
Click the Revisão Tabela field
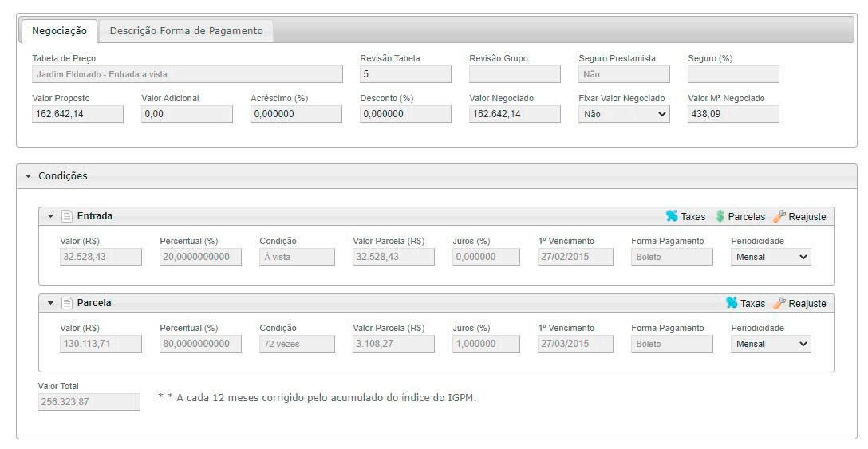click(405, 74)
